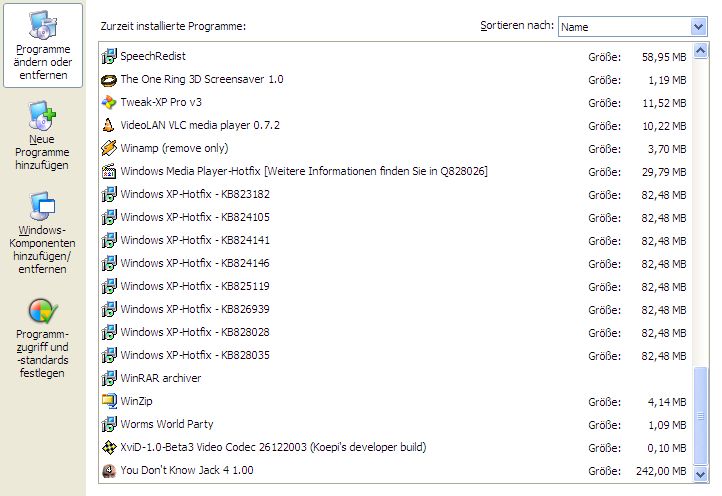Click the 3,70 MB size value
Image resolution: width=722 pixels, height=496 pixels.
point(667,149)
